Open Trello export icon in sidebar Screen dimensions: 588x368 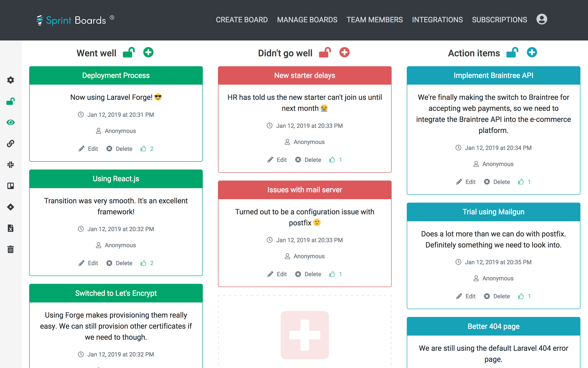pos(10,186)
